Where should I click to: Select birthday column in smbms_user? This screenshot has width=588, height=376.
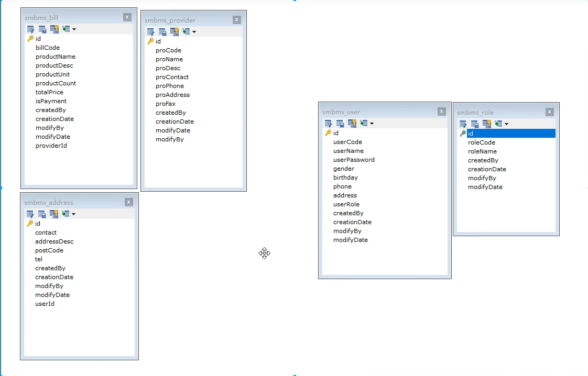[x=345, y=178]
